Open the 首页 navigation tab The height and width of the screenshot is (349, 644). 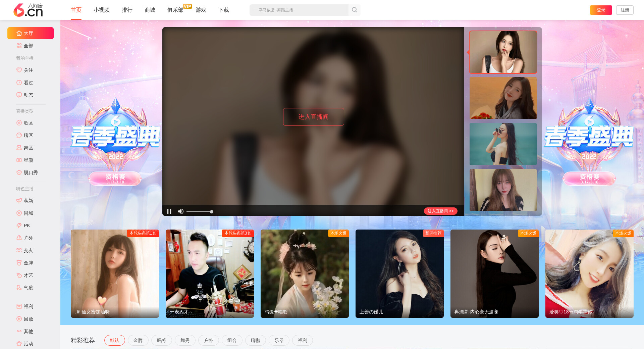coord(76,10)
